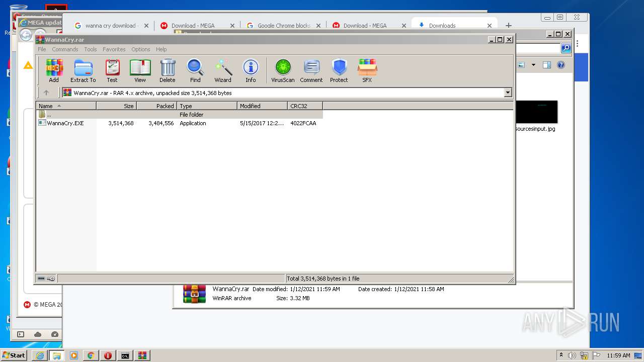Image resolution: width=644 pixels, height=362 pixels.
Task: Click the Add toolbar icon in WinRAR
Action: click(54, 71)
